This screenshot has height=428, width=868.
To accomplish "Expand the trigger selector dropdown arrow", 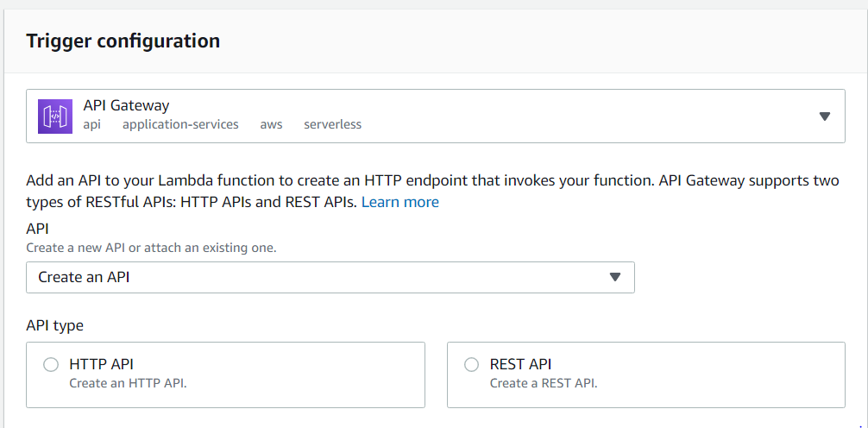I will (x=824, y=116).
